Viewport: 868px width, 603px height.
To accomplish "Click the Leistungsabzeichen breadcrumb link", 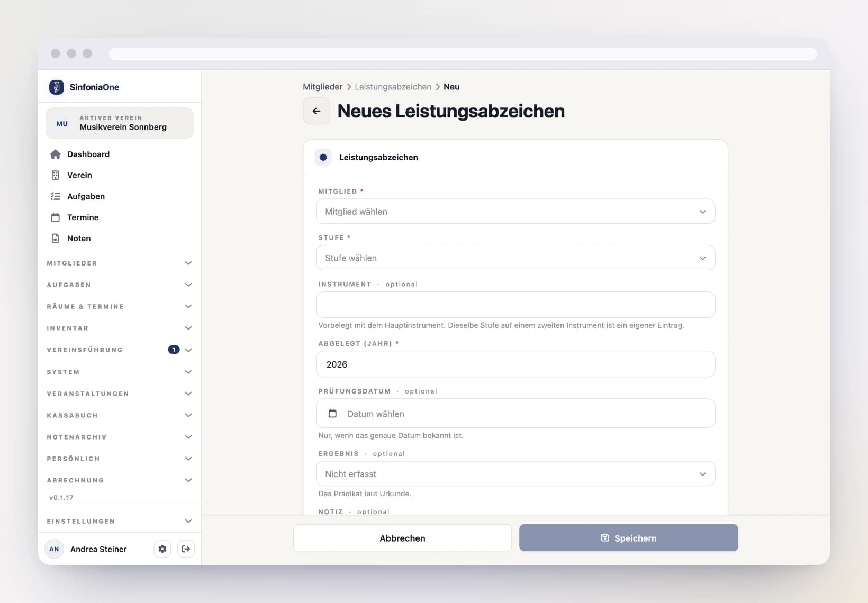I will [x=393, y=87].
